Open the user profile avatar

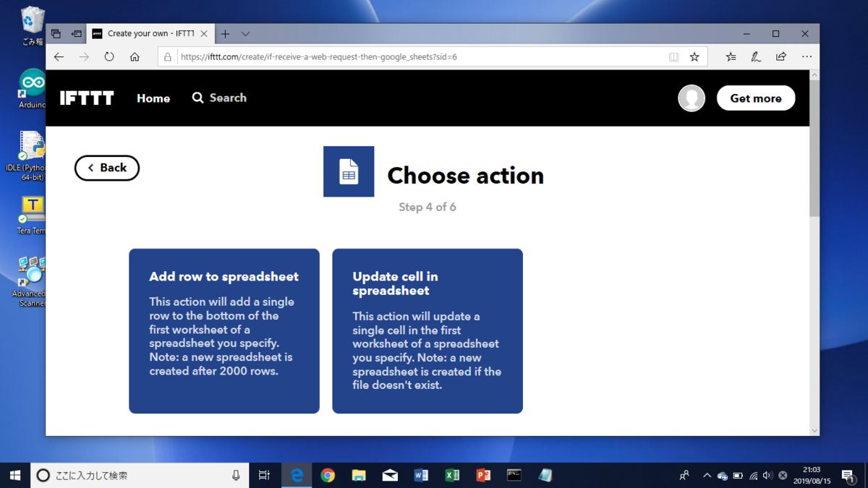click(692, 98)
